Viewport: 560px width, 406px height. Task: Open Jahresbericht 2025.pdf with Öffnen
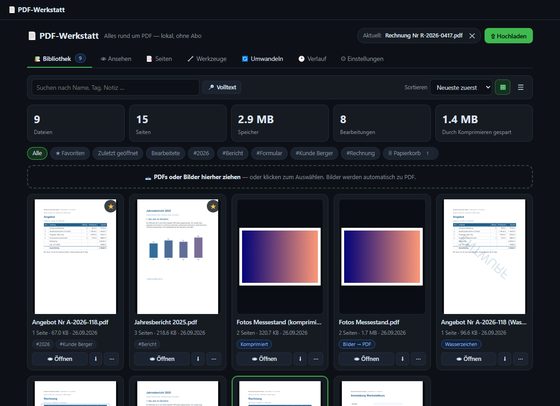click(162, 359)
